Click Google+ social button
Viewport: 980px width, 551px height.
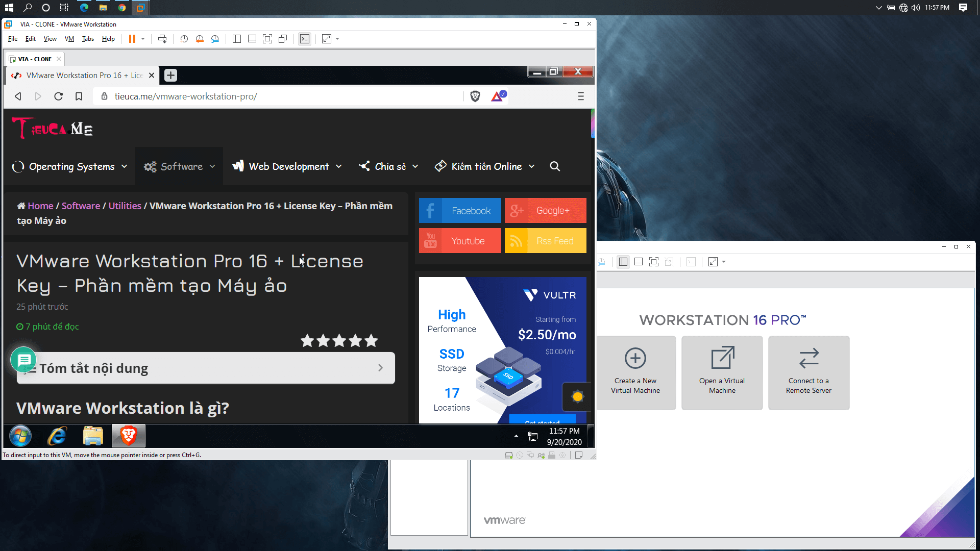546,211
